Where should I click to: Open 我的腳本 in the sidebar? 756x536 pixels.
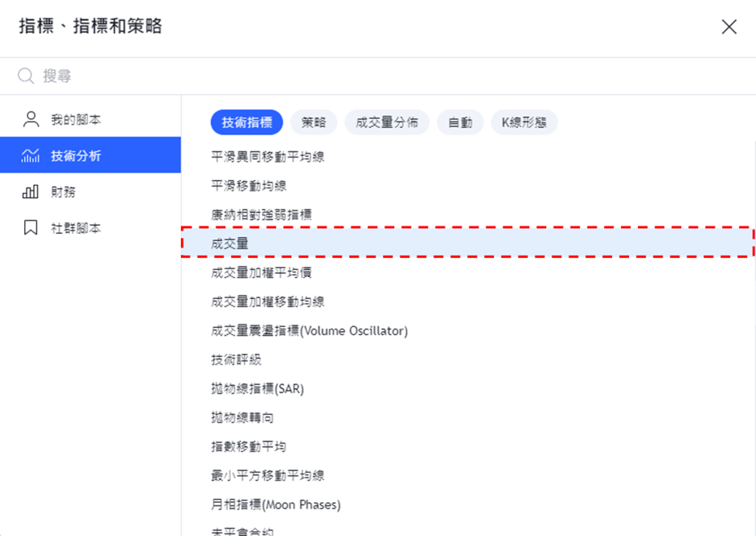pos(76,120)
